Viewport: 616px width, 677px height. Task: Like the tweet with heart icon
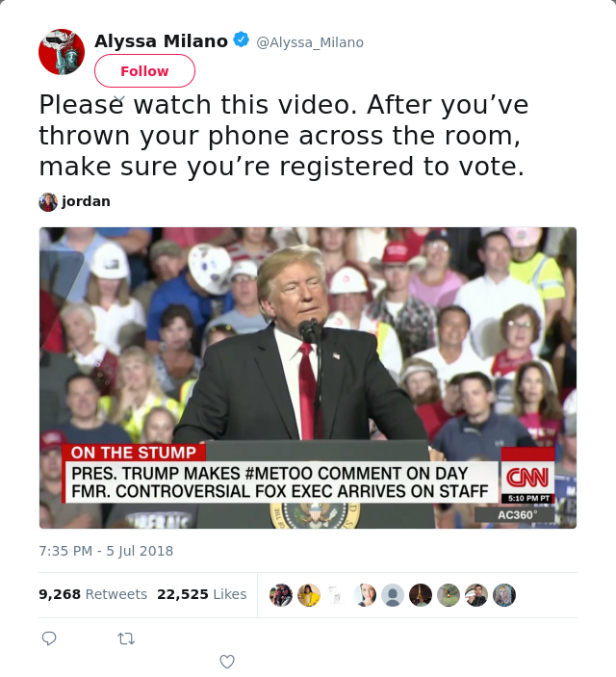tap(227, 662)
